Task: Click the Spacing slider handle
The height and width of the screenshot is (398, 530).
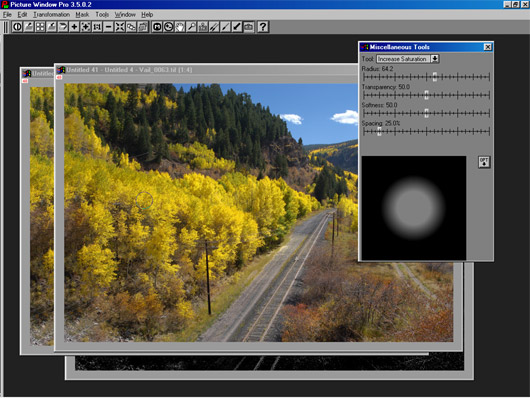Action: click(x=379, y=132)
